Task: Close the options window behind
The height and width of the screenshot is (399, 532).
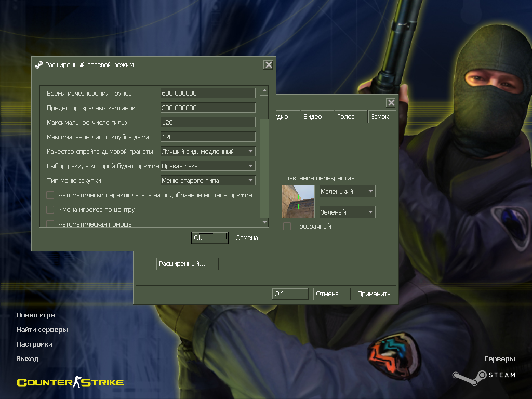Action: coord(391,103)
